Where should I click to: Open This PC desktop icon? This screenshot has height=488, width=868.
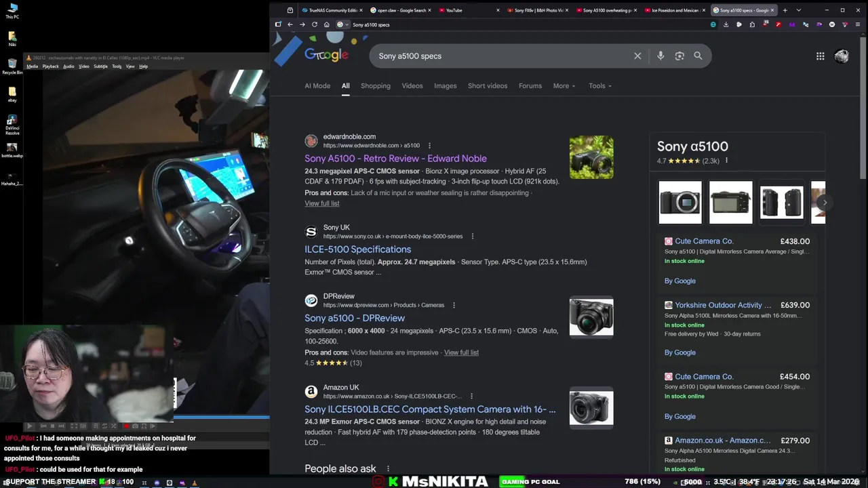[x=12, y=11]
